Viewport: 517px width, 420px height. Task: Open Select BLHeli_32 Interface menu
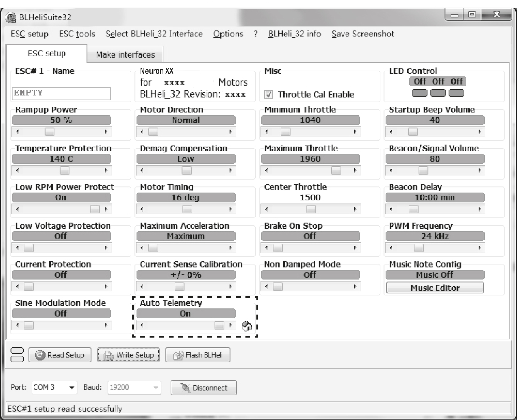click(154, 34)
